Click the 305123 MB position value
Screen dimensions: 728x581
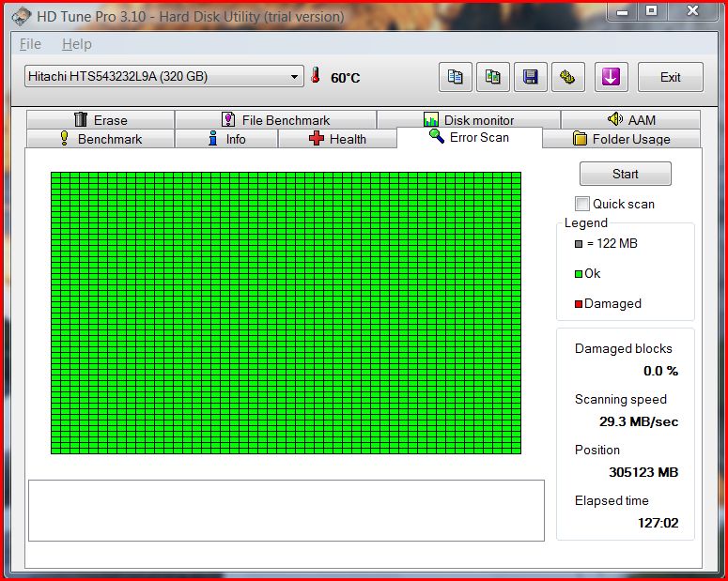coord(643,472)
